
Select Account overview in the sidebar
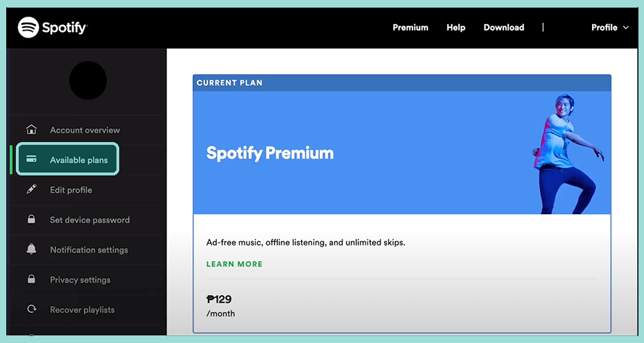point(85,130)
